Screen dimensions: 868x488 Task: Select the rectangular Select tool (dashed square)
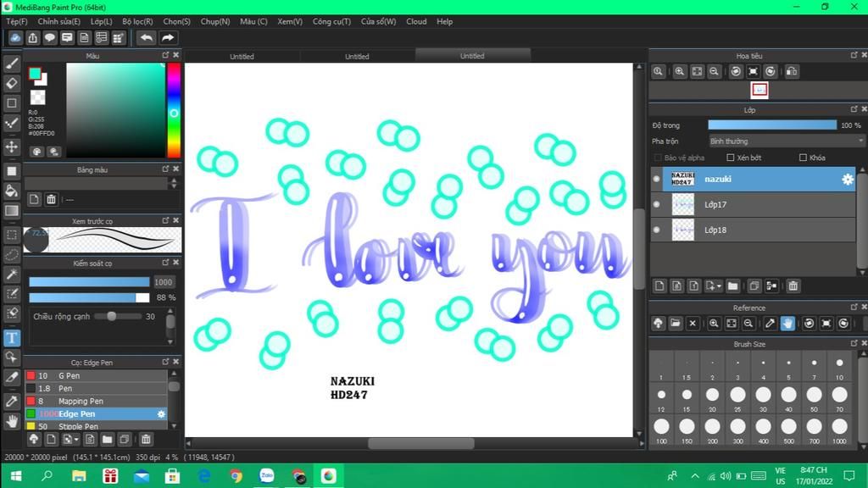(x=12, y=235)
